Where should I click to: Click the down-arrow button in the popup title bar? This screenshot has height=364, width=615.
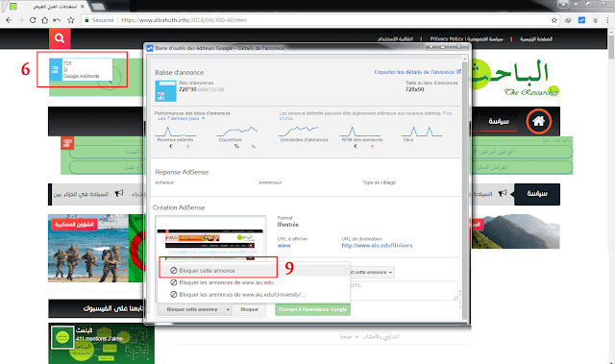click(x=431, y=47)
